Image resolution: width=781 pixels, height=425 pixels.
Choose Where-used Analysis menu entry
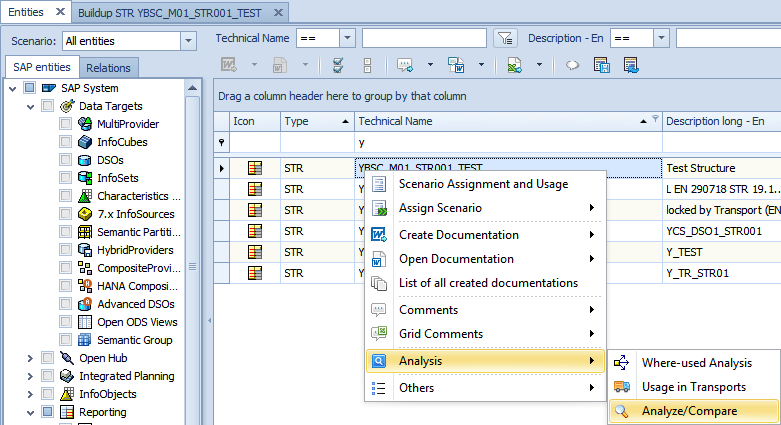click(x=695, y=363)
